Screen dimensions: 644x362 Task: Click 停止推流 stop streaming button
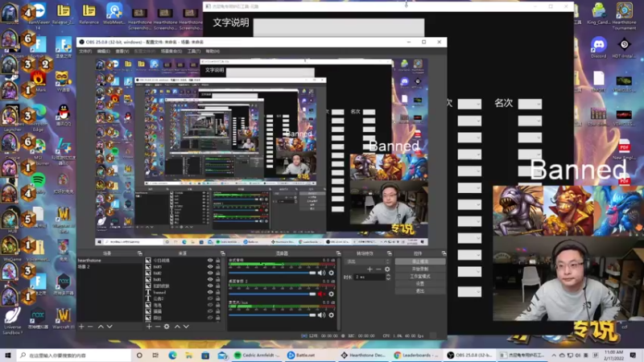[x=419, y=261]
